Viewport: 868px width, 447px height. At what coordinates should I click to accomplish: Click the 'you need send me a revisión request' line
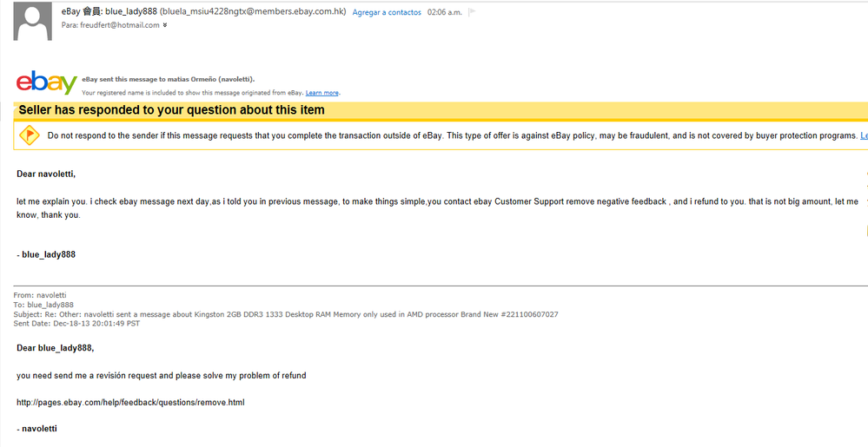coord(161,376)
